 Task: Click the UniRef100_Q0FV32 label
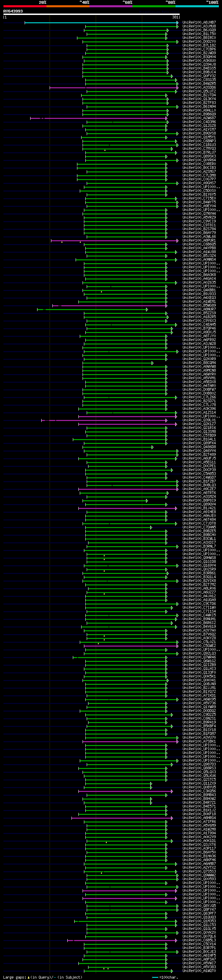click(x=199, y=76)
